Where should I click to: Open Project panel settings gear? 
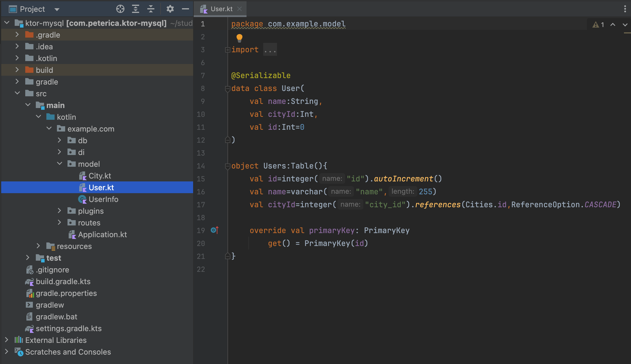pos(170,9)
